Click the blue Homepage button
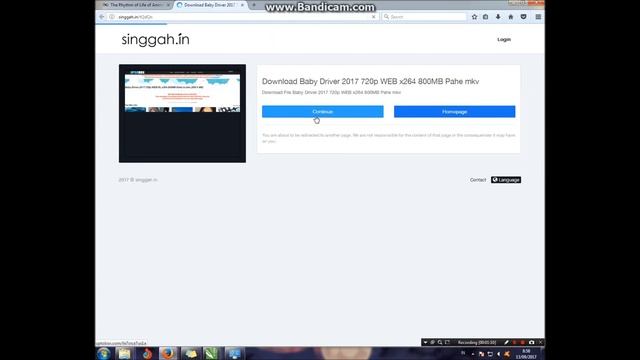640x360 pixels. click(454, 111)
